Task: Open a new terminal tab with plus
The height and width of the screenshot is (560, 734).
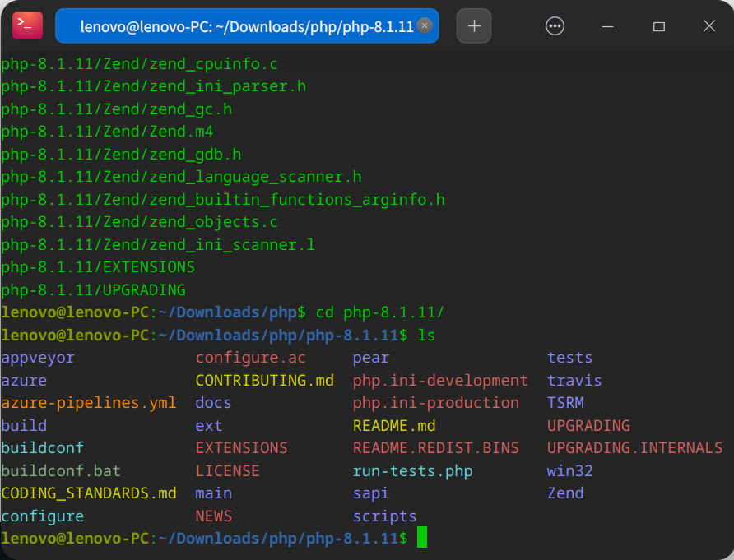Action: [x=474, y=25]
